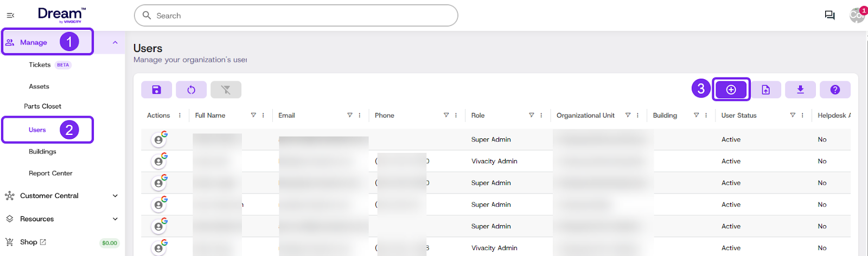The width and height of the screenshot is (868, 256).
Task: Click the Users page heading
Action: click(x=148, y=48)
